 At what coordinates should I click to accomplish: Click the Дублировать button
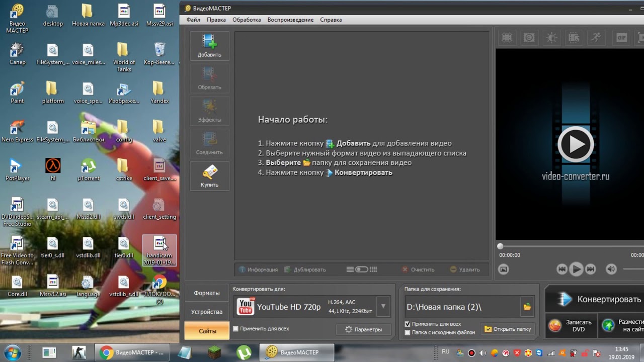(305, 269)
